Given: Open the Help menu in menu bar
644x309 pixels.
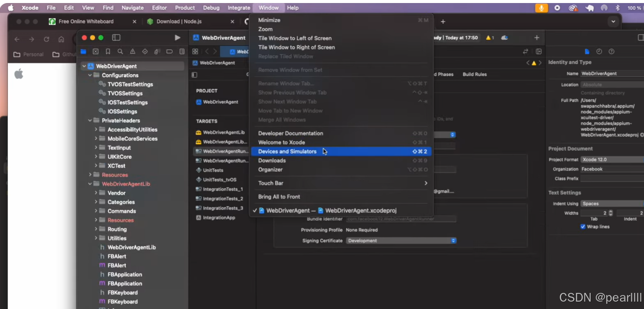Looking at the screenshot, I should (x=293, y=8).
